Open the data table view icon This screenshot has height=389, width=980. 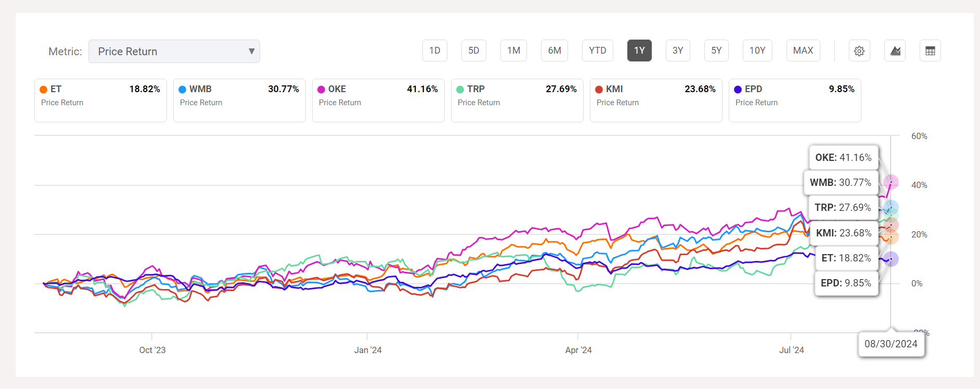(x=930, y=51)
